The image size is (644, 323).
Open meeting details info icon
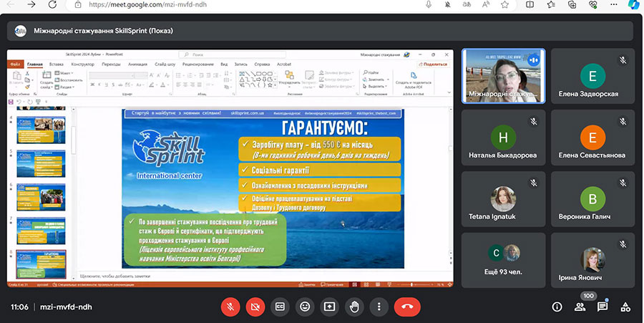click(557, 307)
